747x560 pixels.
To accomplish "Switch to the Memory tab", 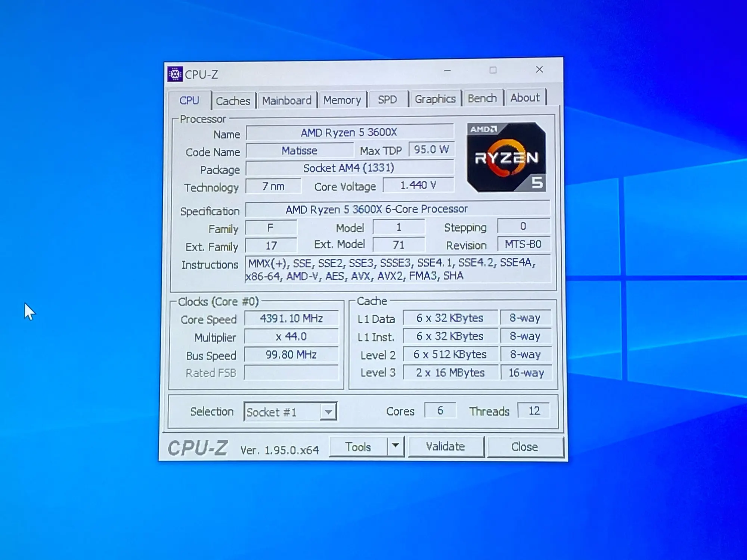I will click(x=342, y=100).
